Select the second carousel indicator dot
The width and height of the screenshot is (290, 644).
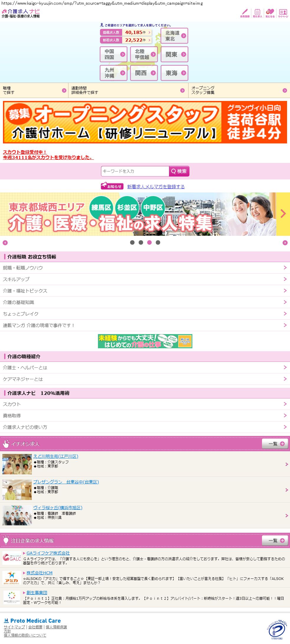(141, 243)
